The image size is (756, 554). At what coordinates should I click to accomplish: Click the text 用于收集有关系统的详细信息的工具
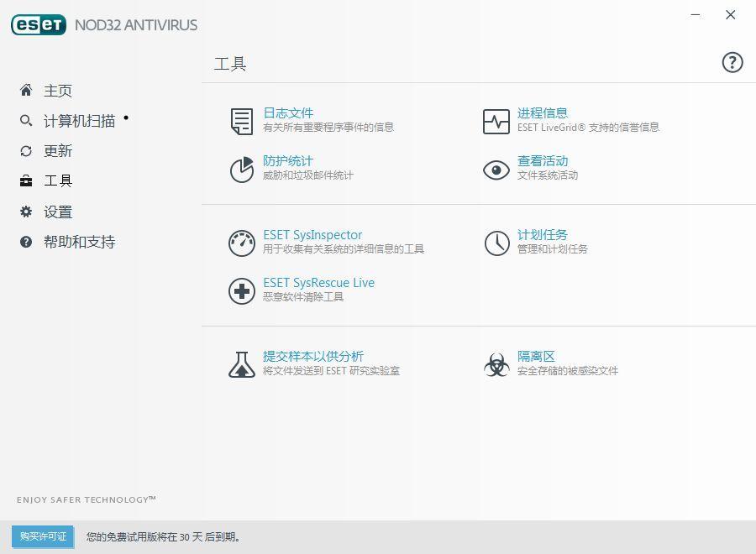pyautogui.click(x=344, y=249)
